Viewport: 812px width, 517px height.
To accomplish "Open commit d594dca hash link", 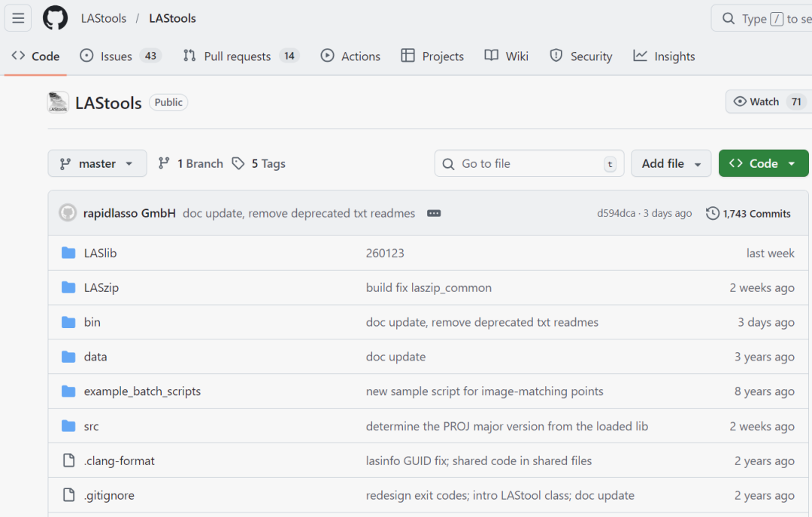I will (616, 213).
